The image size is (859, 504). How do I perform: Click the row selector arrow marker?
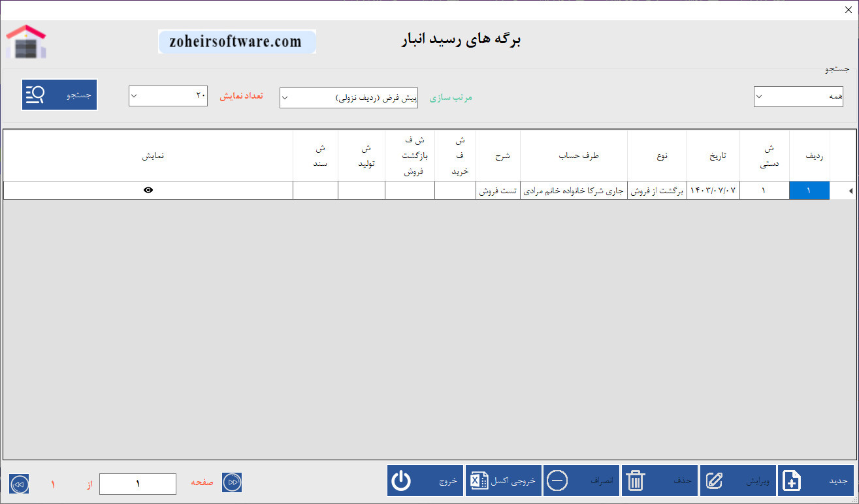(849, 191)
